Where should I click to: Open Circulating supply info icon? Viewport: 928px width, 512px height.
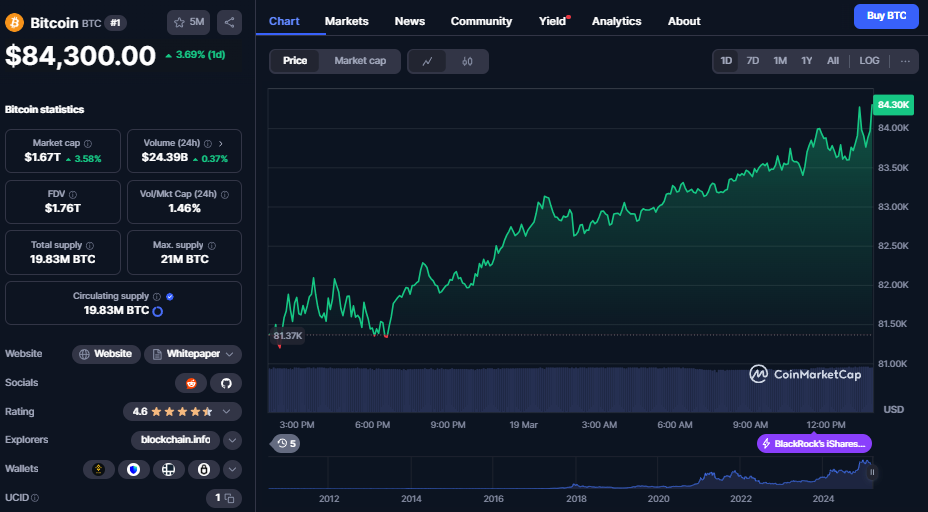157,297
